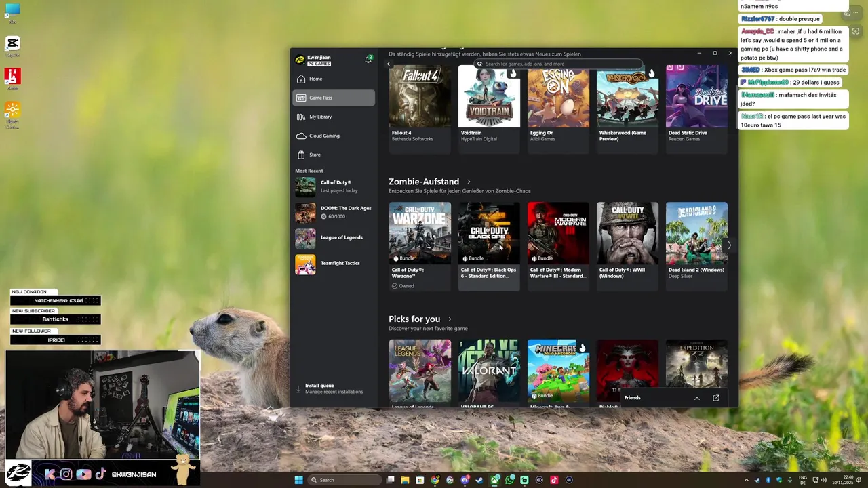Open File Explorer from the taskbar
The image size is (868, 488).
pyautogui.click(x=405, y=480)
